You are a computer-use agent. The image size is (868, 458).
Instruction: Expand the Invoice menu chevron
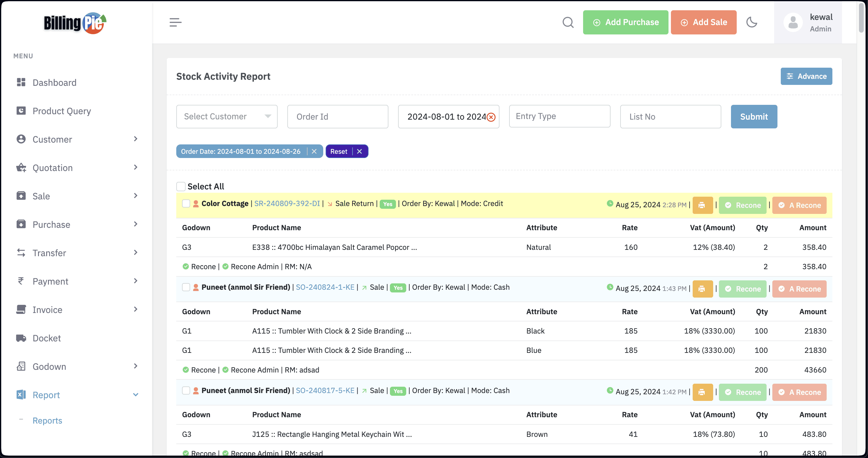(x=136, y=309)
